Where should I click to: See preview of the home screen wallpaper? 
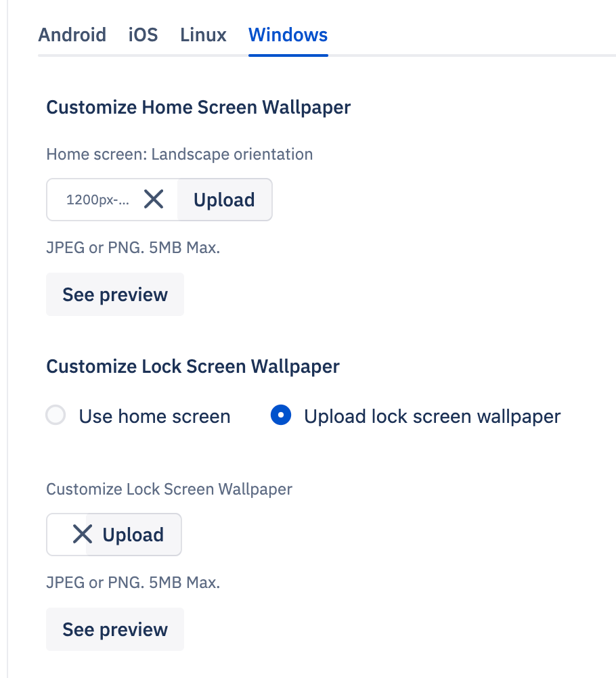point(114,294)
